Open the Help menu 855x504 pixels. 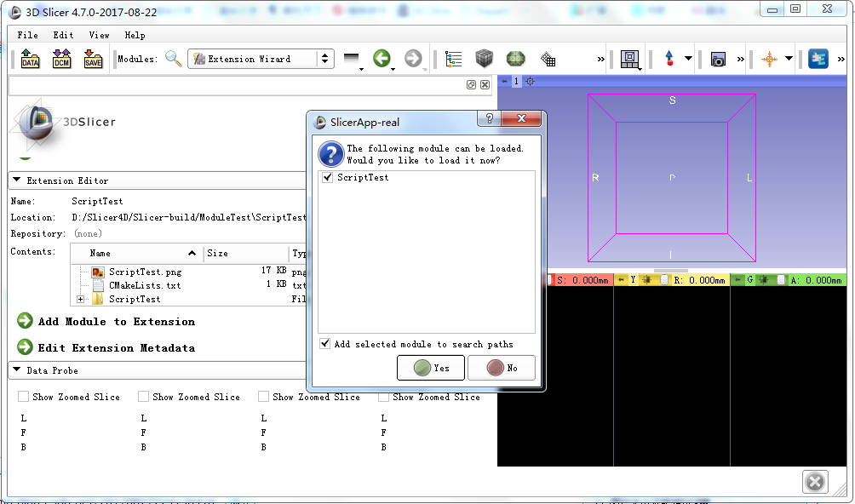point(135,35)
